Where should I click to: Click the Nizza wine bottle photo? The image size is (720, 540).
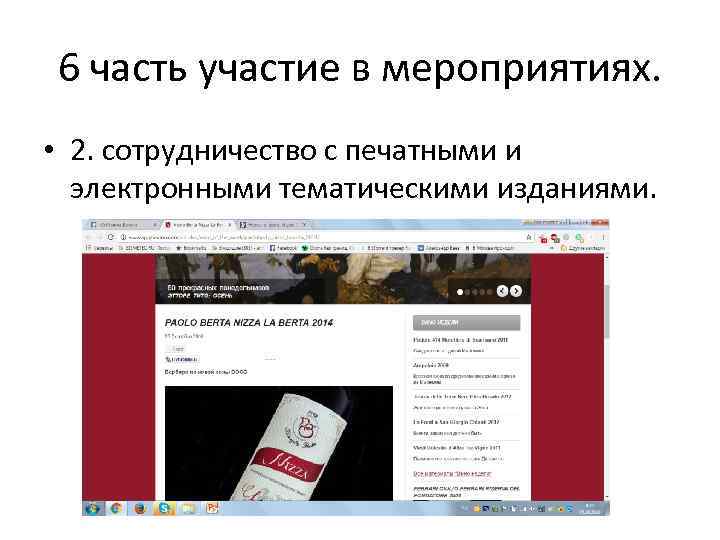click(x=279, y=443)
